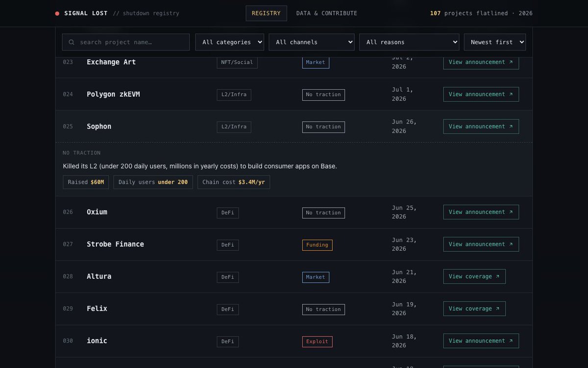Expand the ionic row

[294, 341]
